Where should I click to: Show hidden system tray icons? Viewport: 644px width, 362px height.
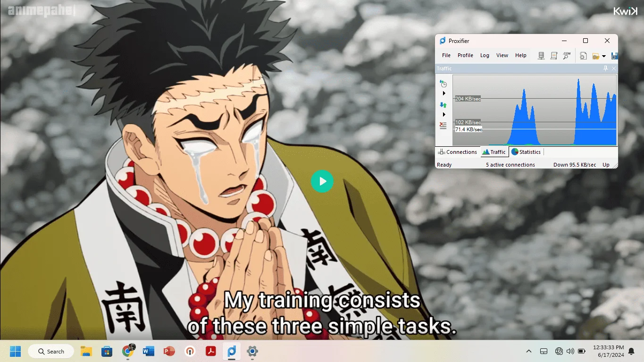(529, 351)
